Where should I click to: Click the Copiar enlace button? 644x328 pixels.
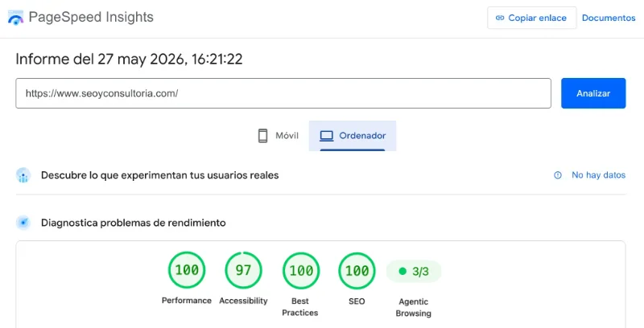tap(531, 18)
